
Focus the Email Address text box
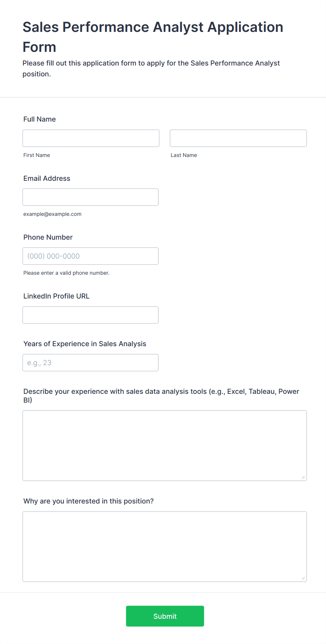(x=90, y=197)
